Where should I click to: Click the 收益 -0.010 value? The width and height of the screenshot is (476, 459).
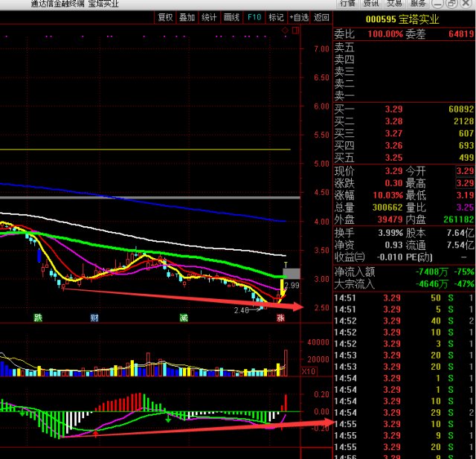[x=390, y=257]
